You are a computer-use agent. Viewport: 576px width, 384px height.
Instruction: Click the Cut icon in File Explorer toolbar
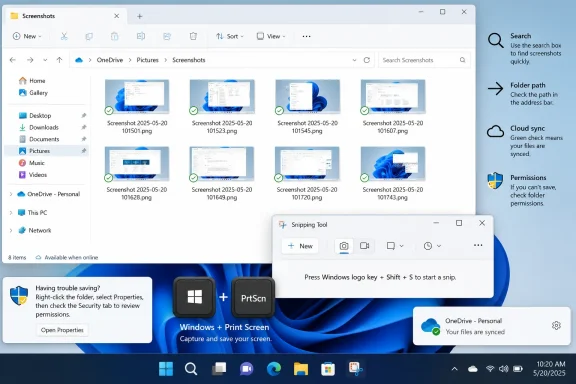[64, 36]
